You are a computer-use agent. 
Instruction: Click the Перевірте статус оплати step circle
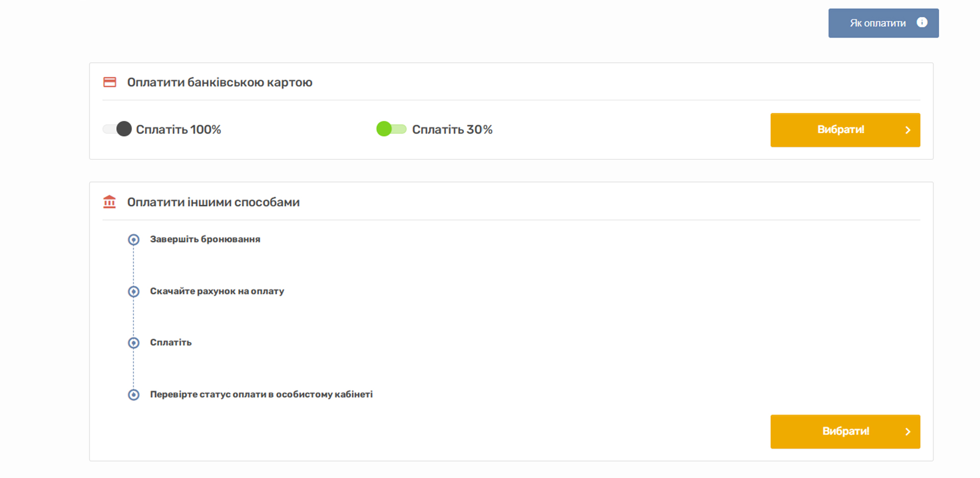[x=134, y=395]
